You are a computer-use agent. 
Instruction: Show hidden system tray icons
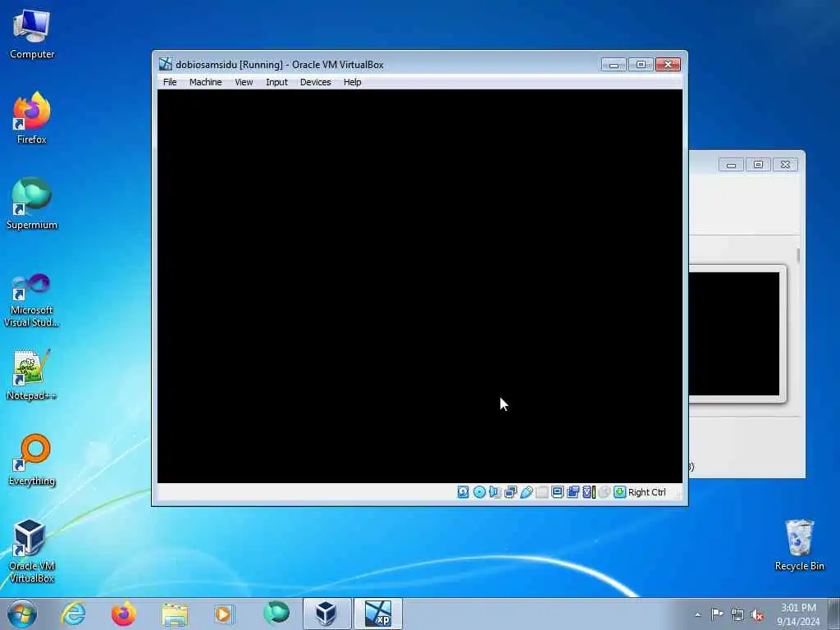pos(697,614)
